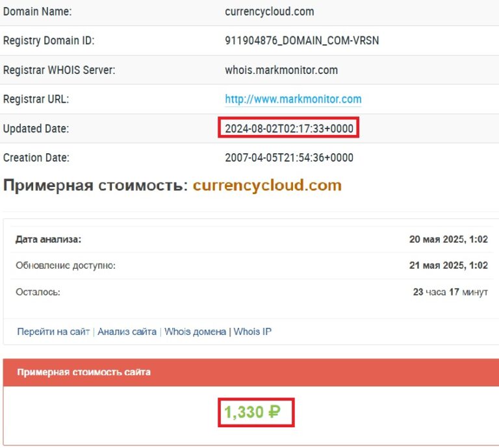Click the 'Whois IP' link
Viewport: 499px width, 448px height.
point(252,331)
